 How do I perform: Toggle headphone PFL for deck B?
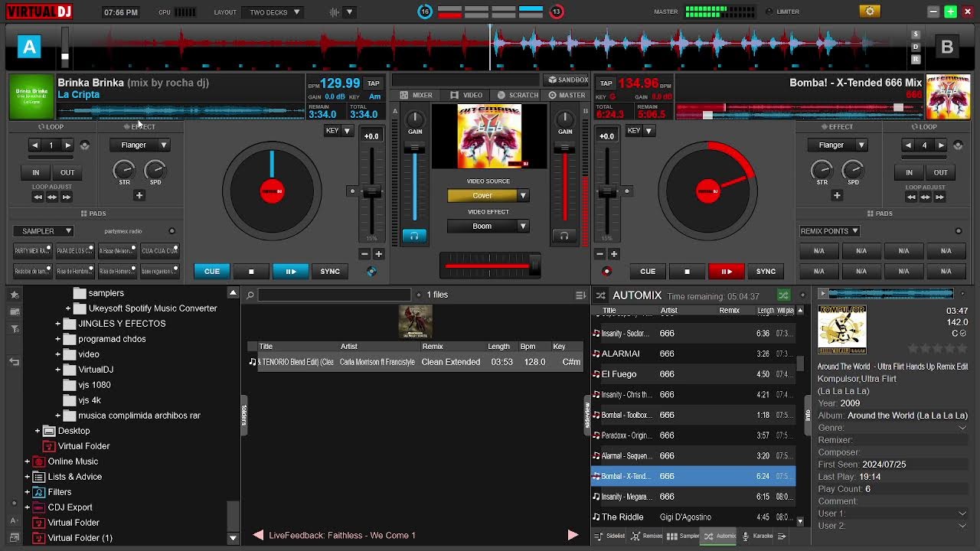[564, 236]
